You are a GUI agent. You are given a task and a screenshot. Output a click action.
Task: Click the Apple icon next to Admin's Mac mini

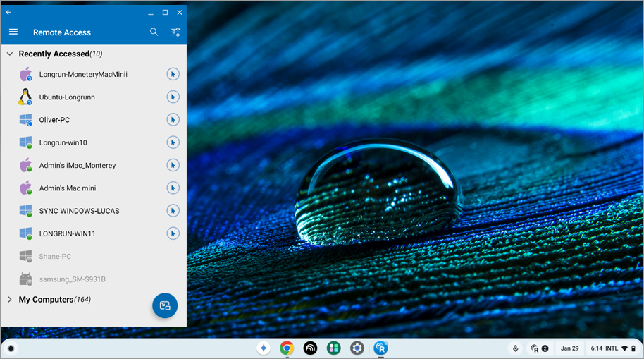click(25, 188)
